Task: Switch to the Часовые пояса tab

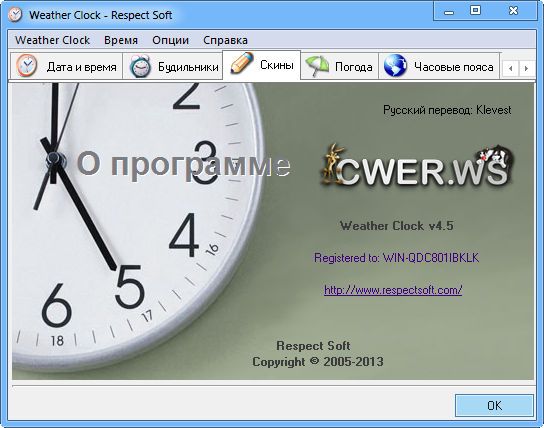Action: click(x=439, y=66)
